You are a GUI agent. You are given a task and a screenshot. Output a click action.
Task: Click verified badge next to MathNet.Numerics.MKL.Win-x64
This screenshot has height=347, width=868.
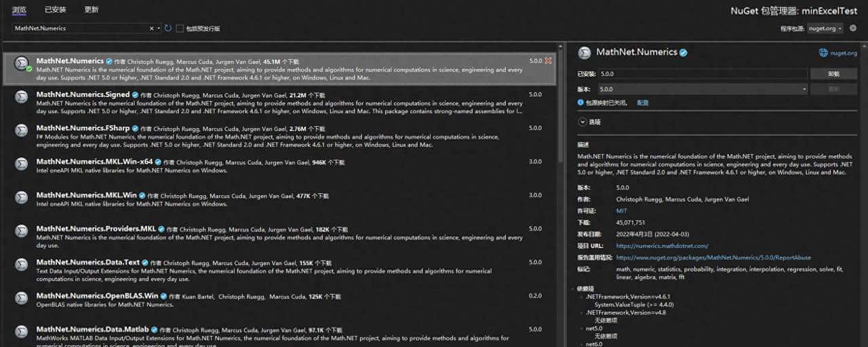click(x=158, y=162)
